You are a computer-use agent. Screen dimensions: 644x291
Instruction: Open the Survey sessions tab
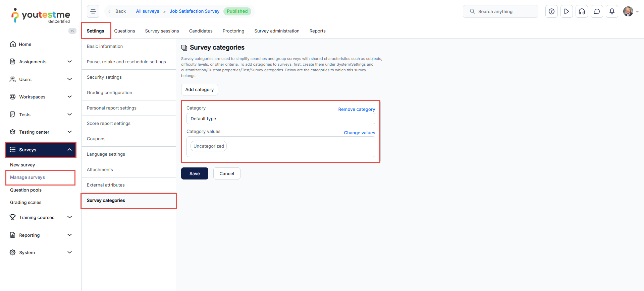click(x=162, y=31)
